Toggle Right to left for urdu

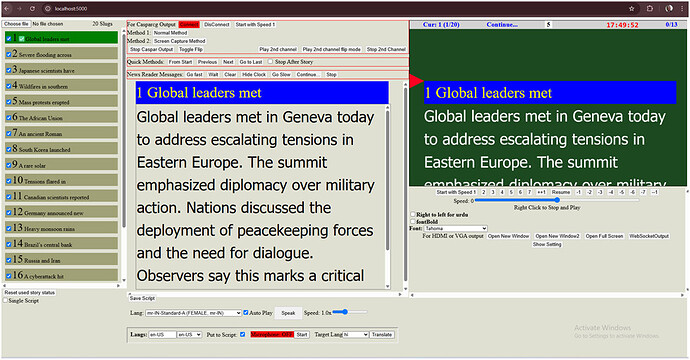click(413, 214)
